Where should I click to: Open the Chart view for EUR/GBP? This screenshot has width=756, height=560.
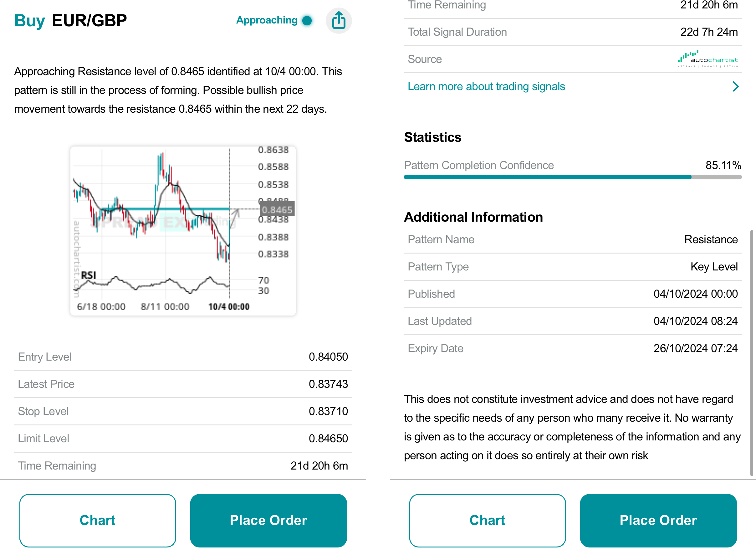pyautogui.click(x=97, y=520)
